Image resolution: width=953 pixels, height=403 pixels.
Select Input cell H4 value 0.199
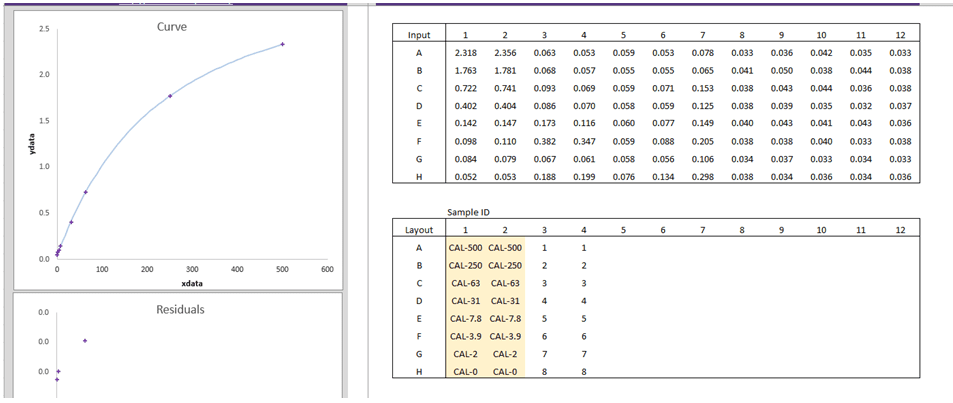(x=584, y=177)
